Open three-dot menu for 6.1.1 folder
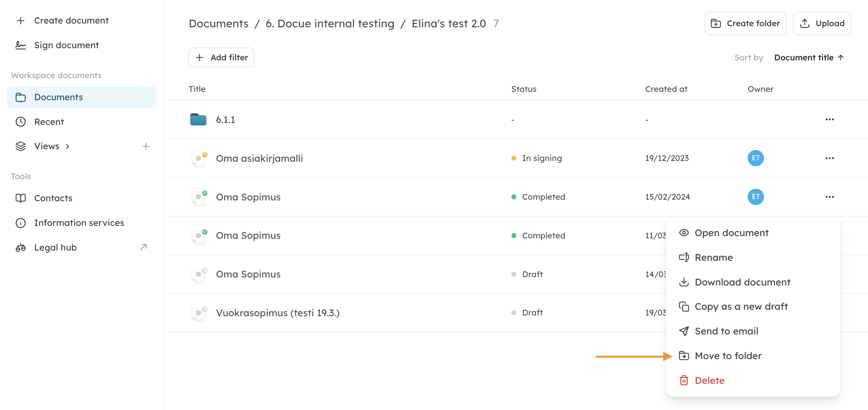Image resolution: width=868 pixels, height=410 pixels. point(830,120)
